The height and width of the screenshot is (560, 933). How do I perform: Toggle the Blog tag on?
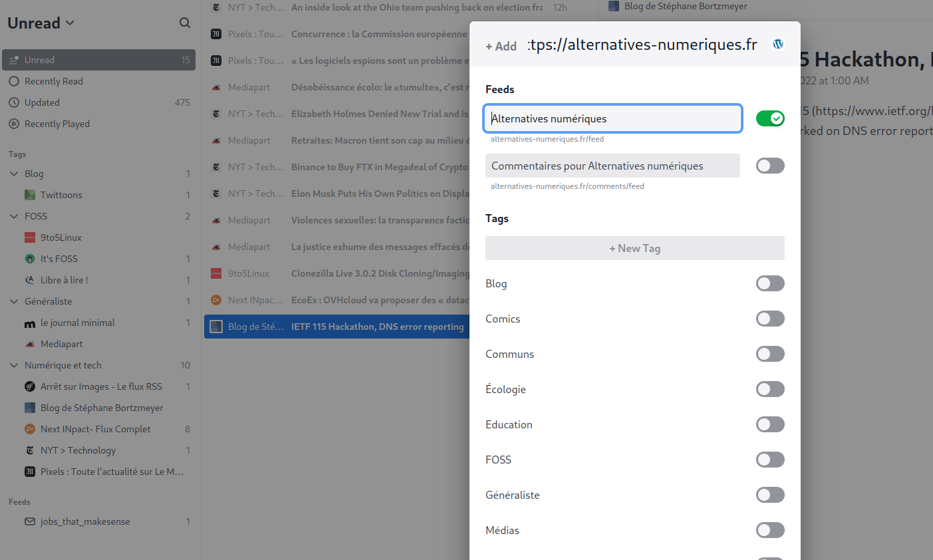tap(770, 283)
